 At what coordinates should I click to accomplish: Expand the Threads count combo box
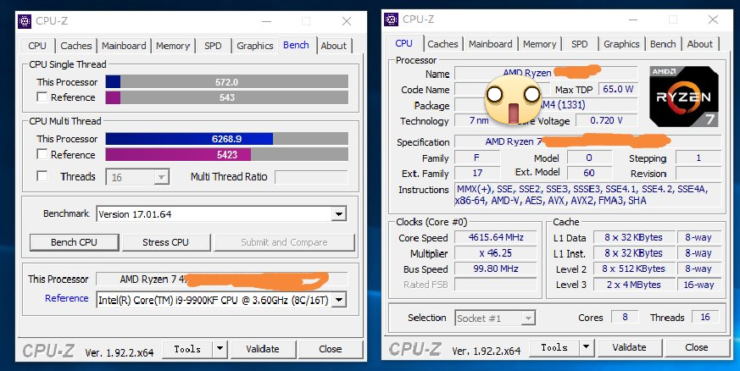(x=161, y=177)
